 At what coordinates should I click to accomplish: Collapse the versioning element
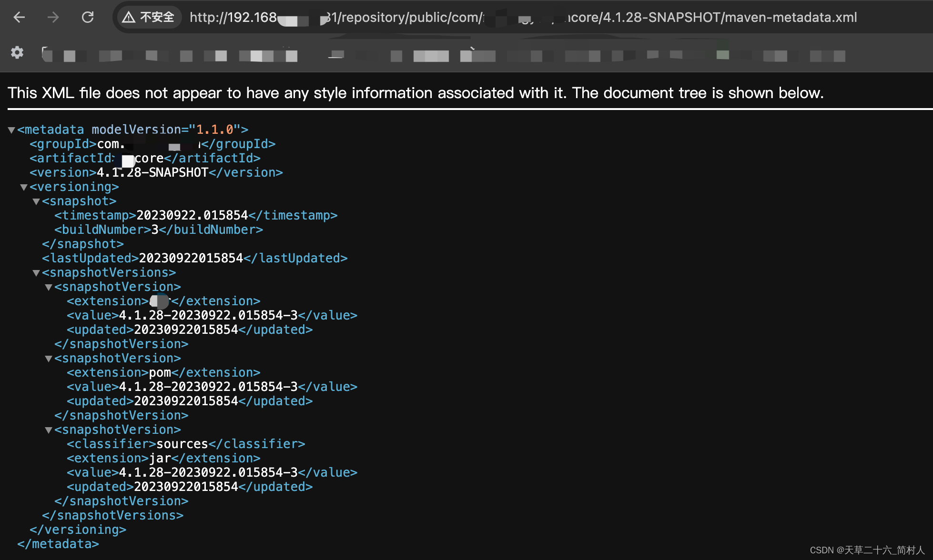coord(24,187)
